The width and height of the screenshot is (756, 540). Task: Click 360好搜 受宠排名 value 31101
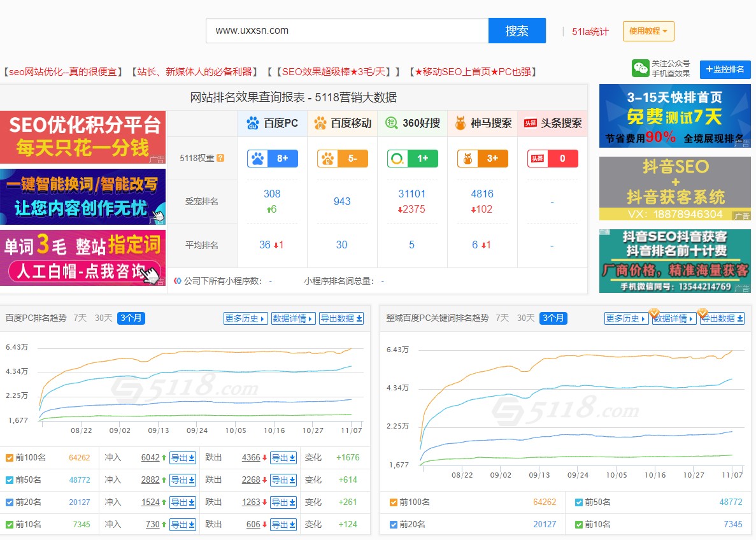tap(411, 194)
